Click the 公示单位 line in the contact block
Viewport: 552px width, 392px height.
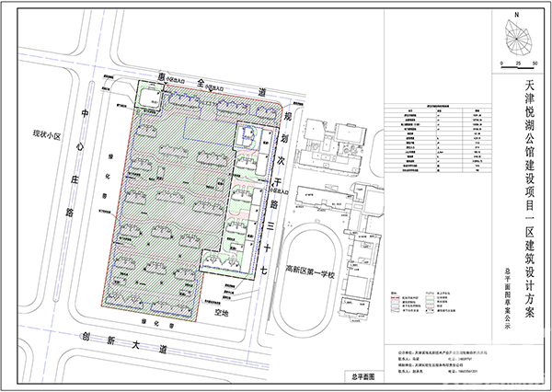point(443,352)
